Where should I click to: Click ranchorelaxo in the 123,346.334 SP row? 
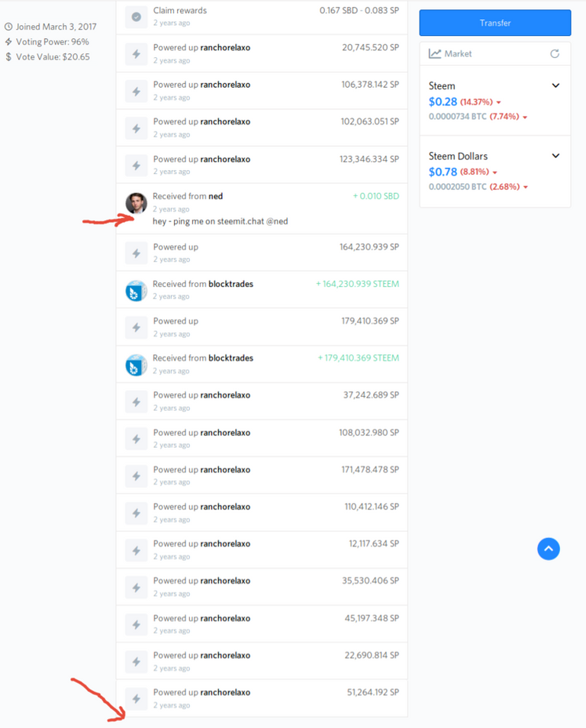pyautogui.click(x=225, y=159)
